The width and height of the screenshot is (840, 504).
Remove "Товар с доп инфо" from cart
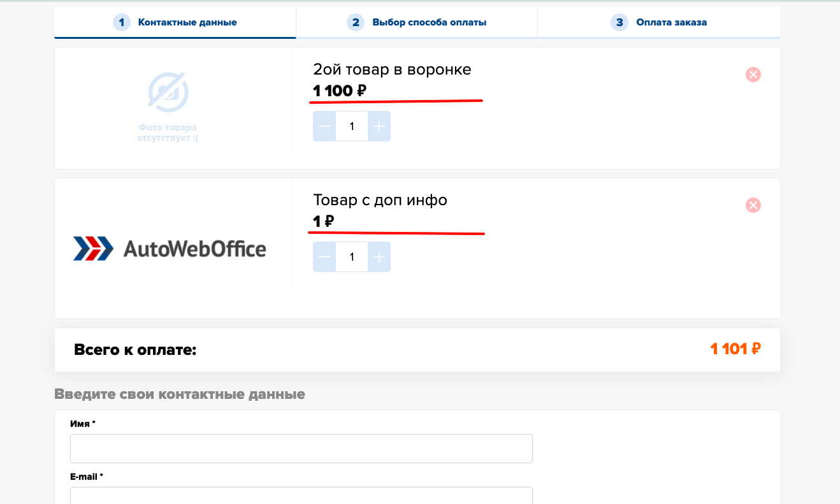click(x=753, y=205)
